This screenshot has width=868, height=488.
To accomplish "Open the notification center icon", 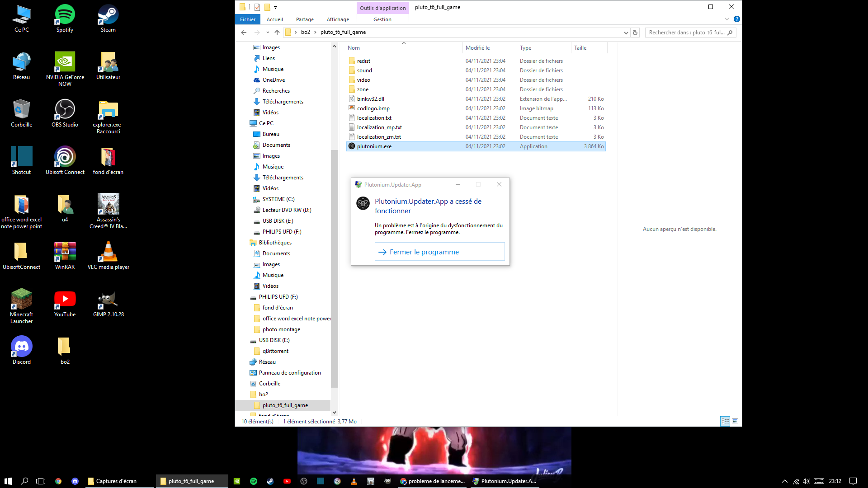I will click(x=853, y=481).
